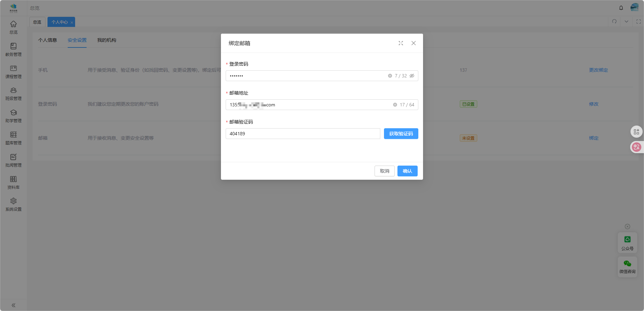The width and height of the screenshot is (644, 311).
Task: Open notifications bell icon
Action: point(621,8)
